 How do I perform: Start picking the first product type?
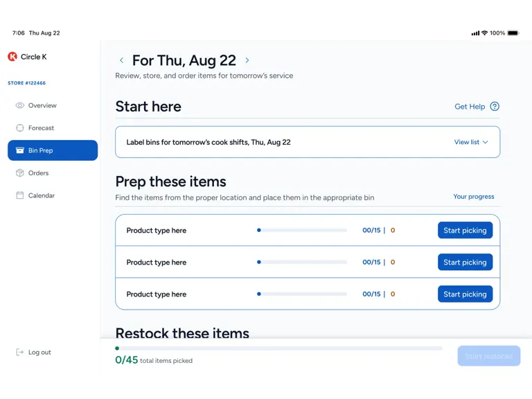[465, 231]
